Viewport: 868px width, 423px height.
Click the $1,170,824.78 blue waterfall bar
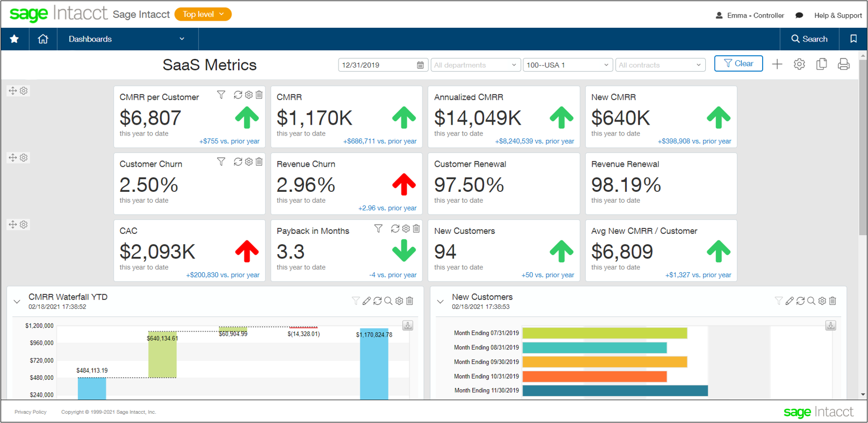pyautogui.click(x=374, y=363)
